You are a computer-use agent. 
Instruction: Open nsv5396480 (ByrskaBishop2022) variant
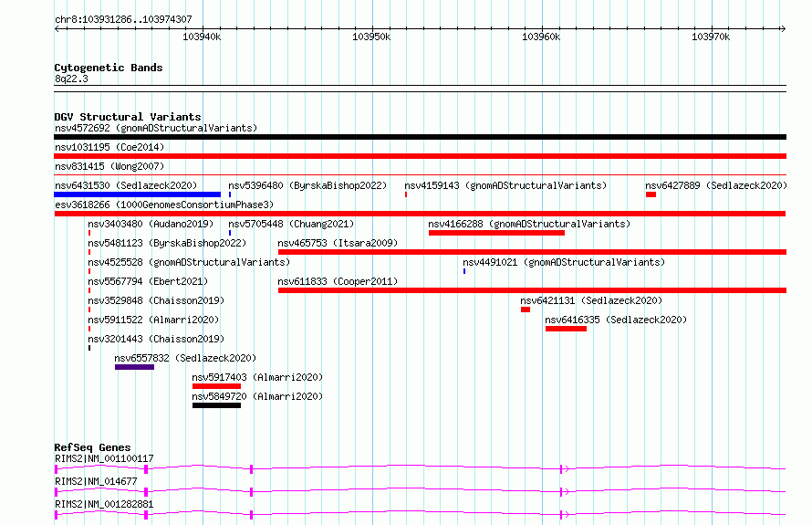307,185
